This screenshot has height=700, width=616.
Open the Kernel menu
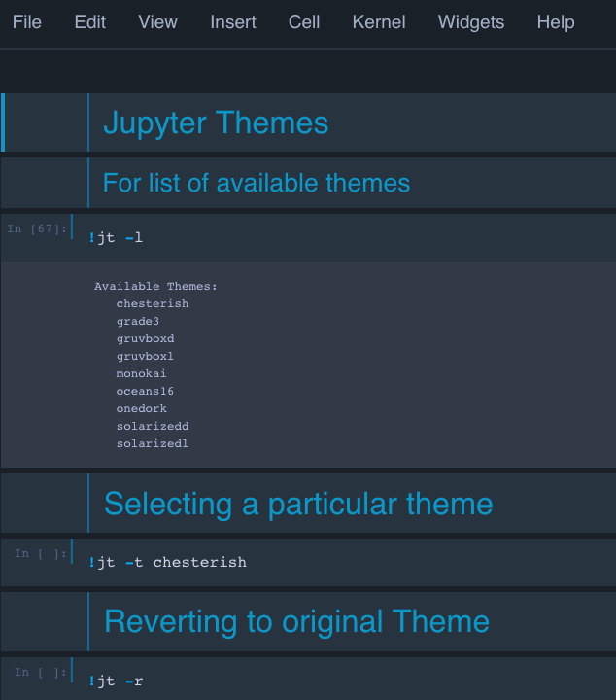(379, 21)
